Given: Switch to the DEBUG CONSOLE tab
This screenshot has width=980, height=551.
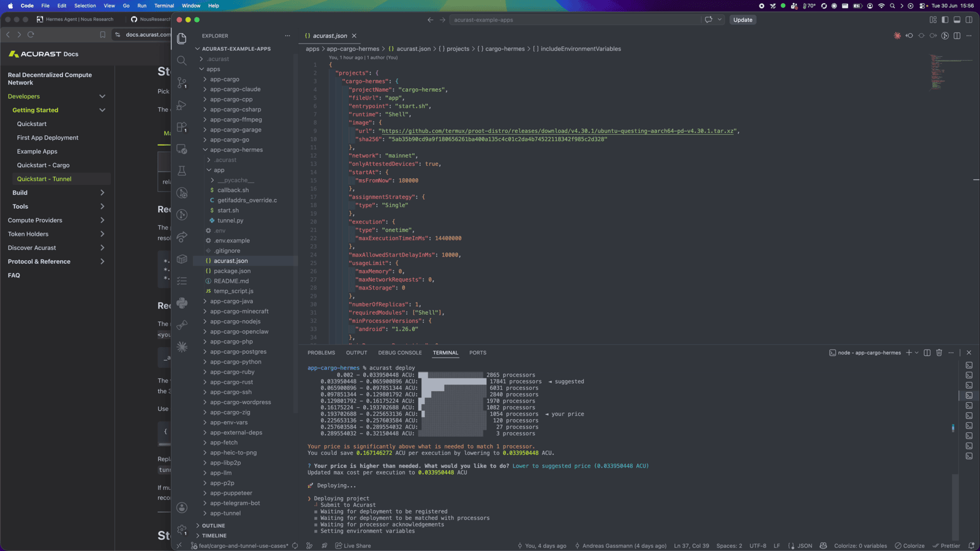Looking at the screenshot, I should click(400, 353).
